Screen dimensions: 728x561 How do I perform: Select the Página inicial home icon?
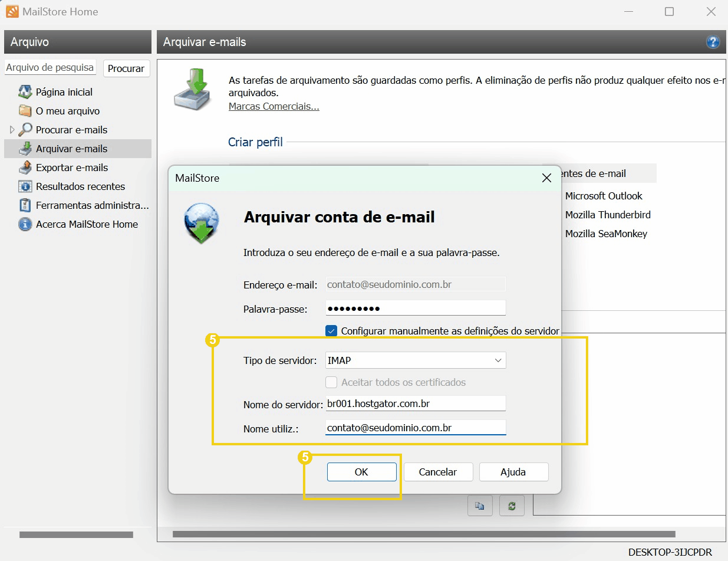(x=25, y=92)
